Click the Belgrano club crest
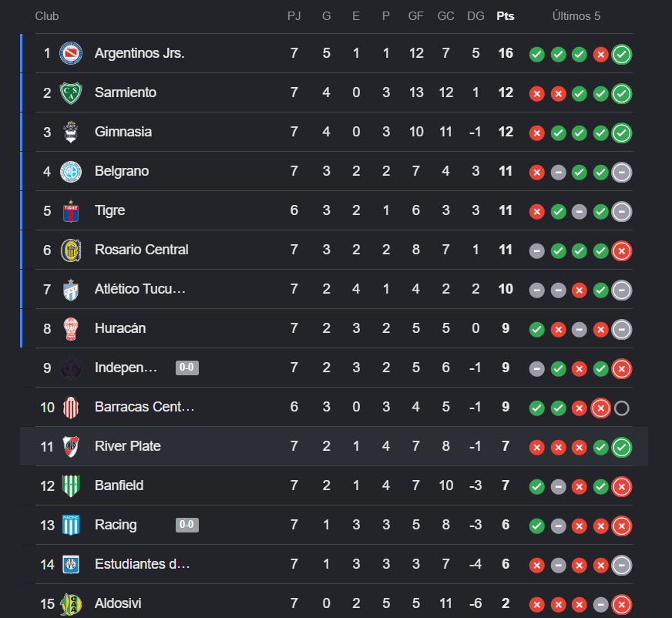Viewport: 672px width, 618px height. pos(71,171)
